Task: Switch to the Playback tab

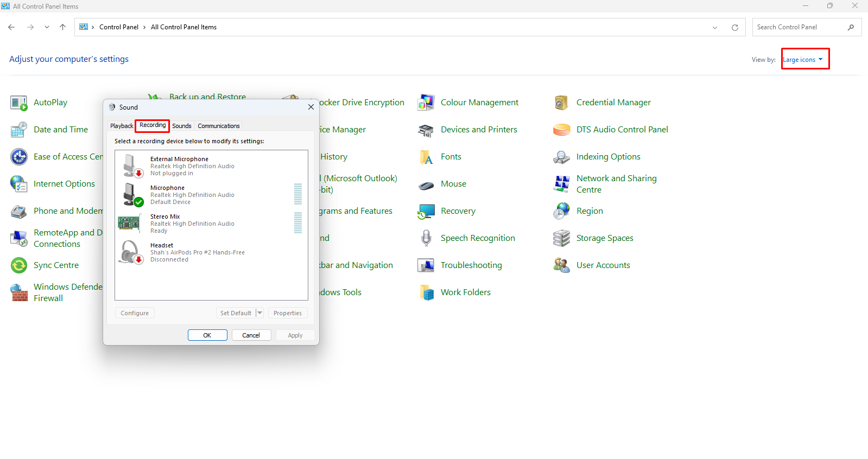Action: click(x=121, y=126)
